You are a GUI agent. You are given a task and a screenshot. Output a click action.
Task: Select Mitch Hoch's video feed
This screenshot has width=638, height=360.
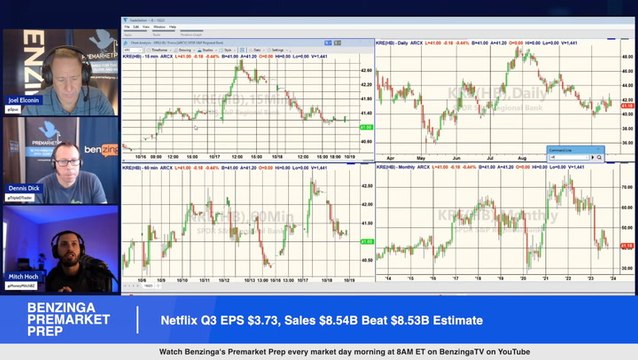pos(61,249)
